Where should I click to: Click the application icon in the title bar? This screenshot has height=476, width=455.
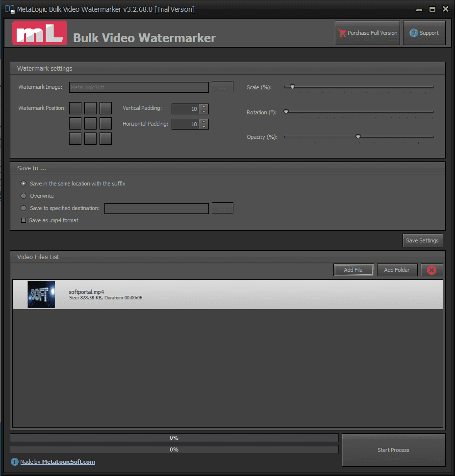point(10,9)
